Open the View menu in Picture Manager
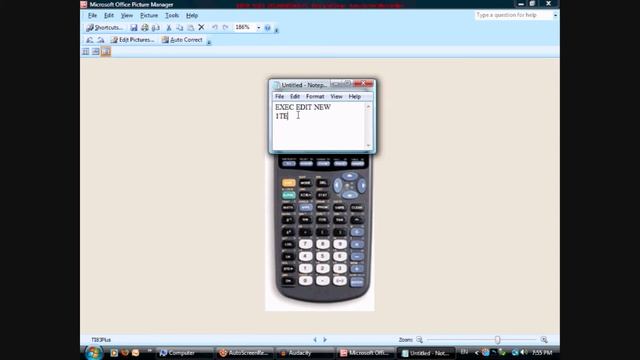This screenshot has width=640, height=360. [x=127, y=16]
